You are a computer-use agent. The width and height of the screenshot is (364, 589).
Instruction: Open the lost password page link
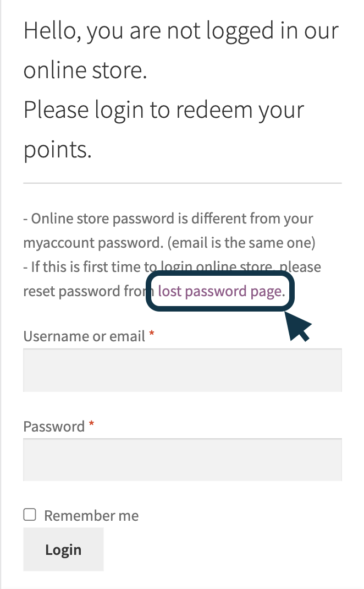(x=222, y=291)
